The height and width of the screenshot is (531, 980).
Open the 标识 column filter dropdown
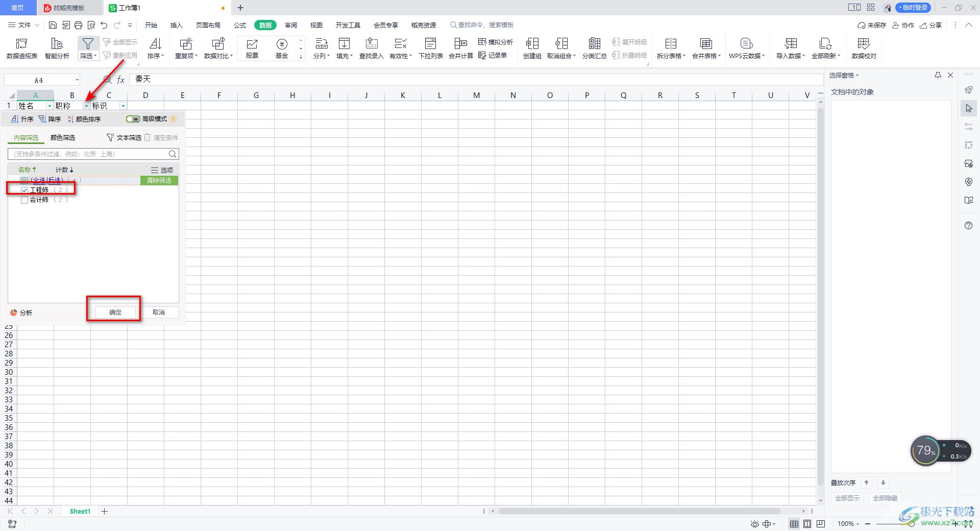tap(123, 106)
